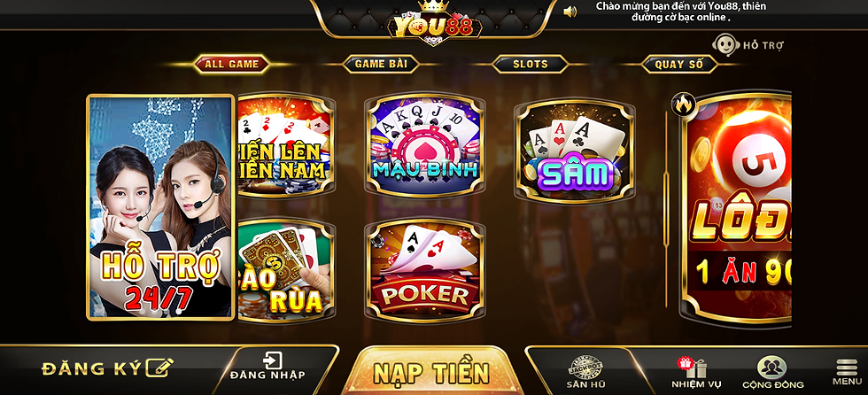This screenshot has height=395, width=868.
Task: Click the fire hot badge icon
Action: click(683, 104)
